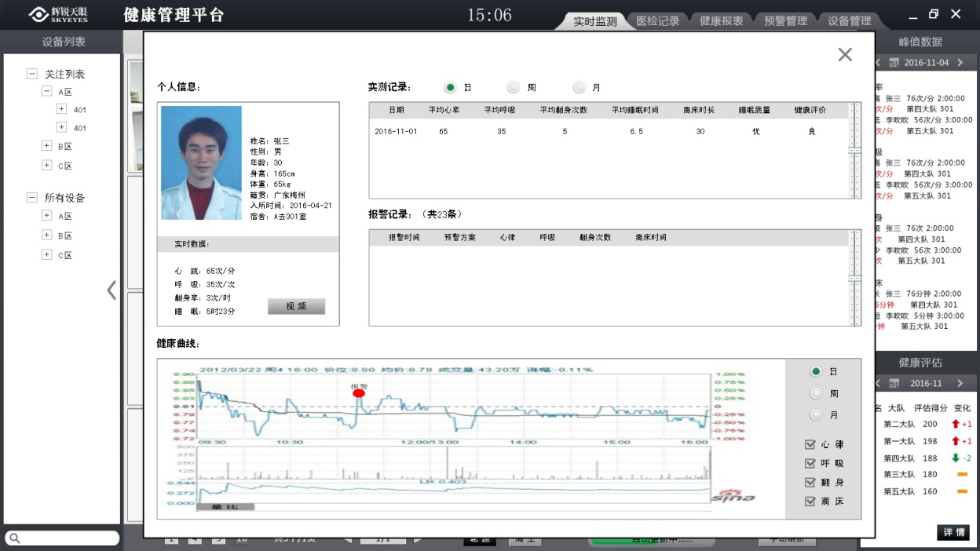Click the red 报警 marker on chart
Viewport: 980px width, 551px height.
[x=359, y=394]
